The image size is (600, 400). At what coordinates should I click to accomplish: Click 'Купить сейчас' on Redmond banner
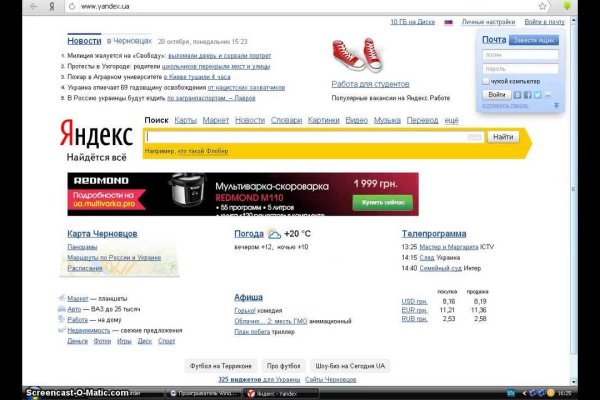point(381,201)
